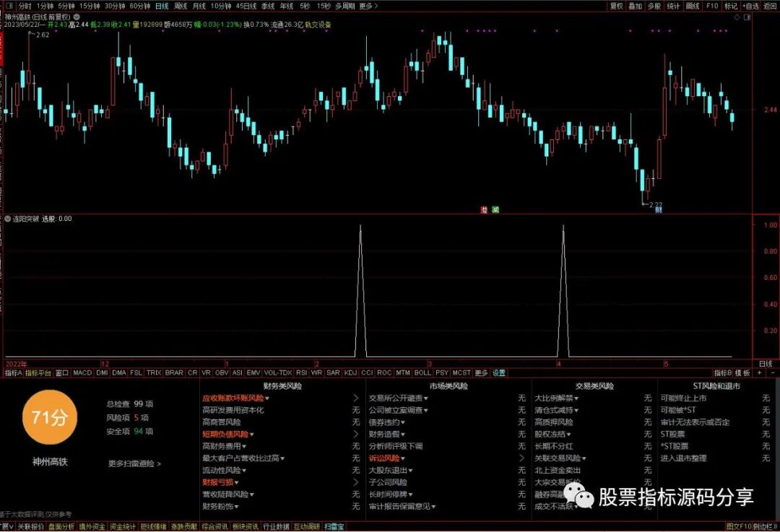Click 模板 on the indicator bar

pos(742,372)
